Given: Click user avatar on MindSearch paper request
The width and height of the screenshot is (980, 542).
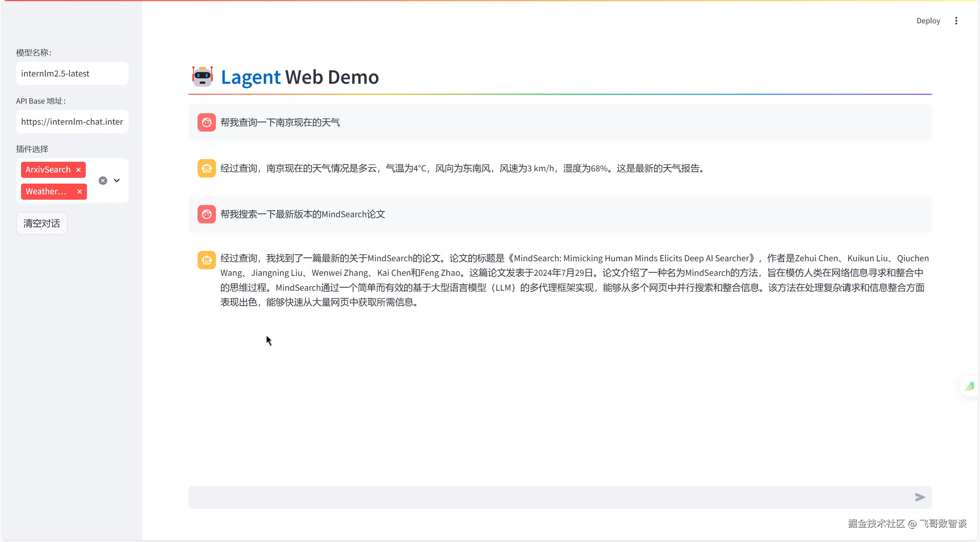Looking at the screenshot, I should 206,214.
